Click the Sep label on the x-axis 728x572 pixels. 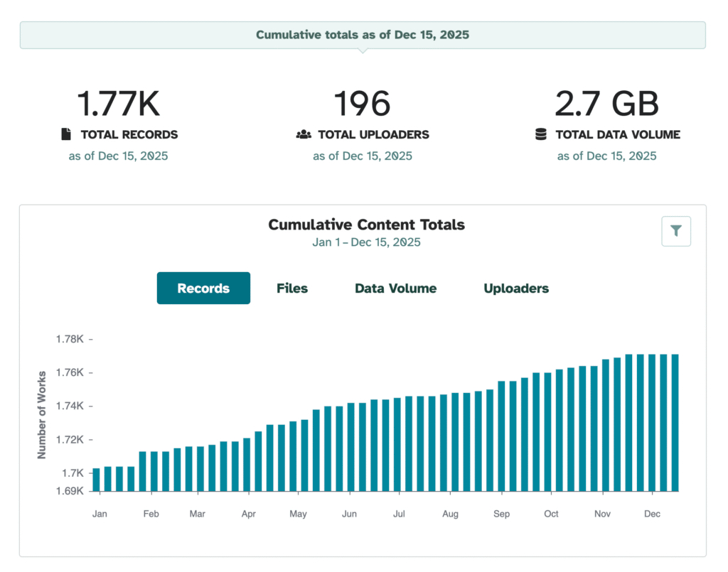tap(501, 514)
